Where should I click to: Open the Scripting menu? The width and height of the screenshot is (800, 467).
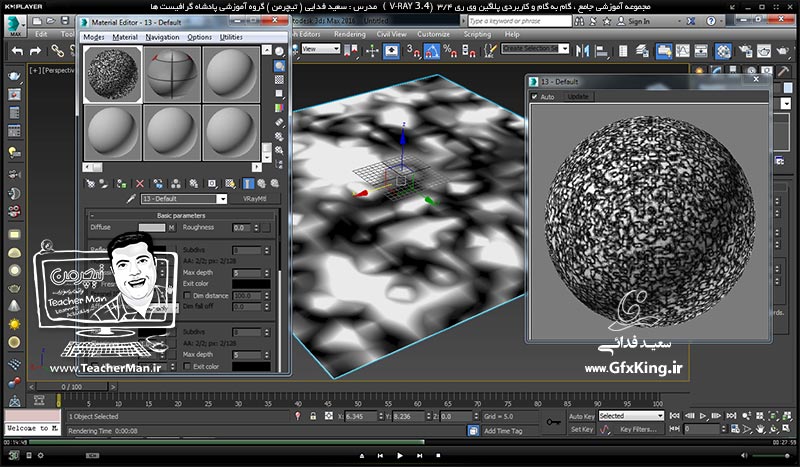477,34
